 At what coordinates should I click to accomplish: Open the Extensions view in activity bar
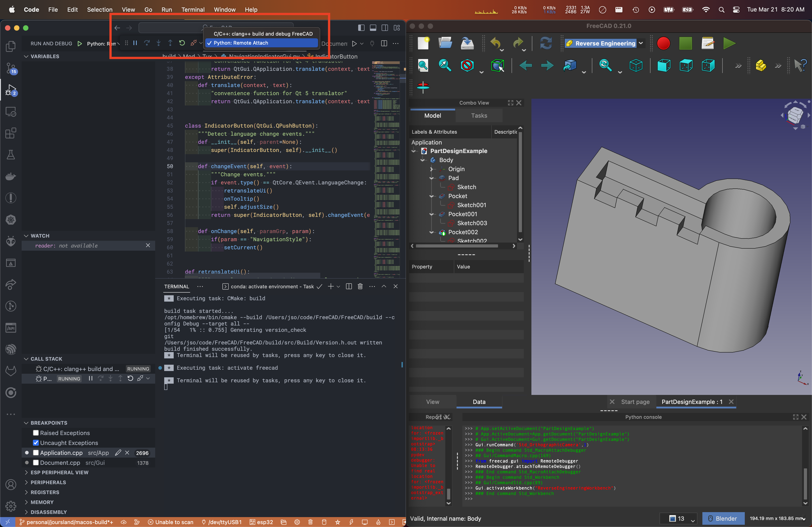[x=11, y=133]
